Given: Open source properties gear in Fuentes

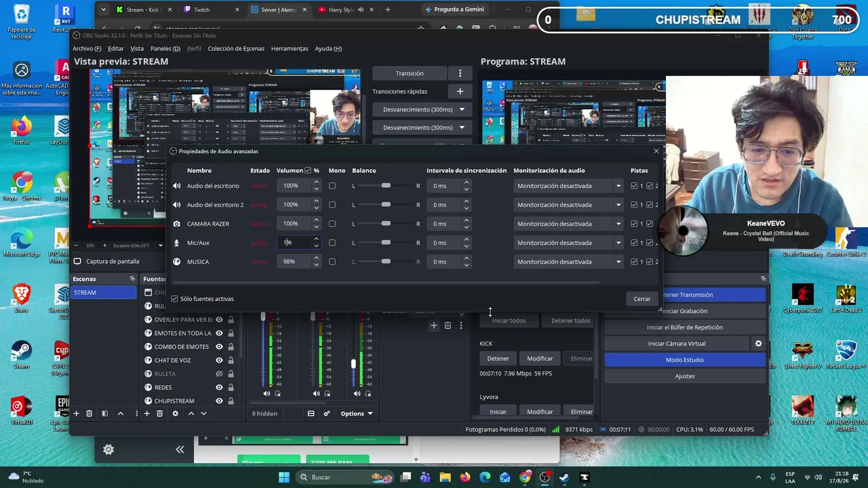Looking at the screenshot, I should pyautogui.click(x=176, y=413).
